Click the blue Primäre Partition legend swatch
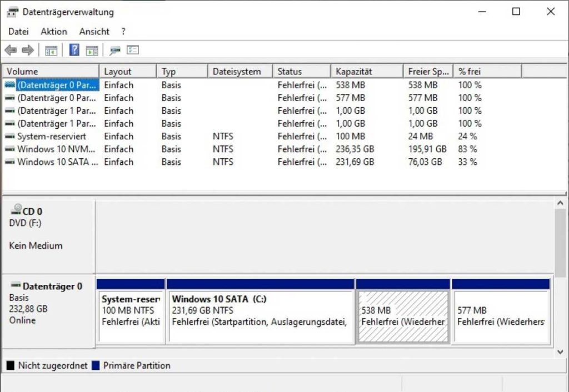Viewport: 569px width, 392px height. (96, 366)
